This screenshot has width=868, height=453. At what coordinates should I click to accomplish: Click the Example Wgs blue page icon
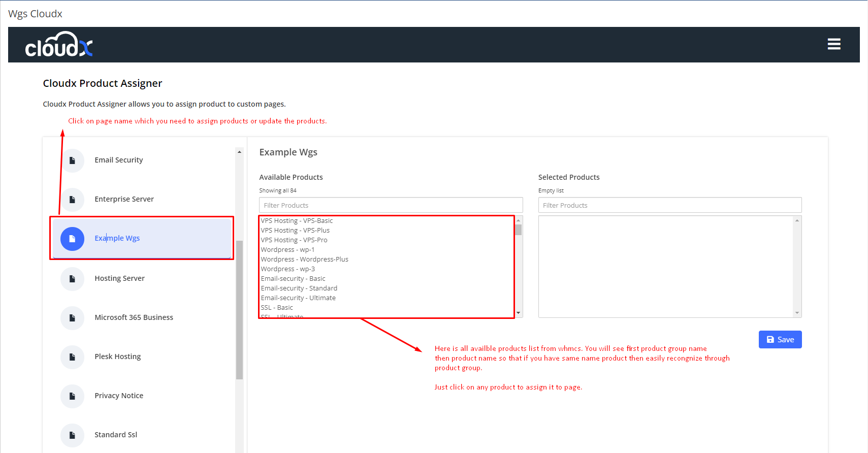point(72,239)
